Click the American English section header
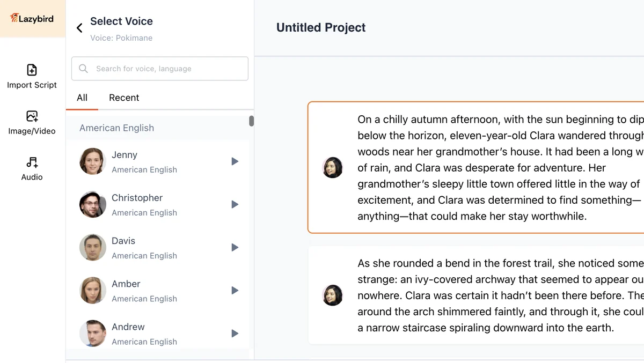This screenshot has height=363, width=644. click(x=116, y=128)
